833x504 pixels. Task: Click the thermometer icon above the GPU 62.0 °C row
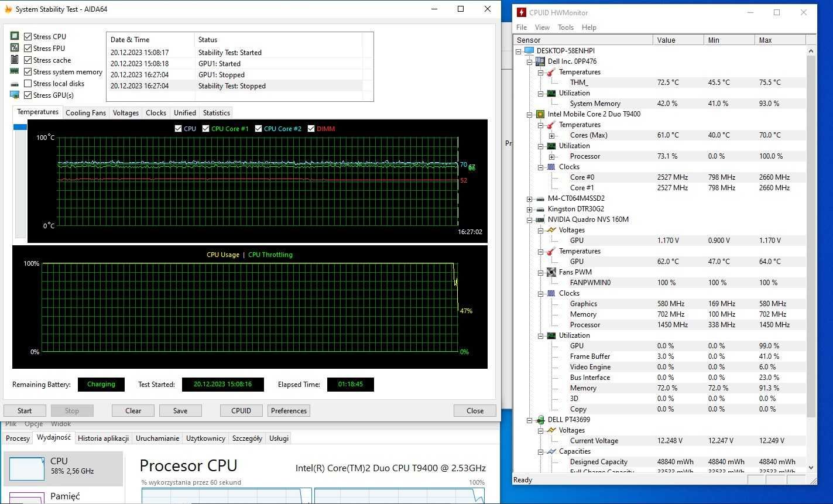[x=551, y=251]
